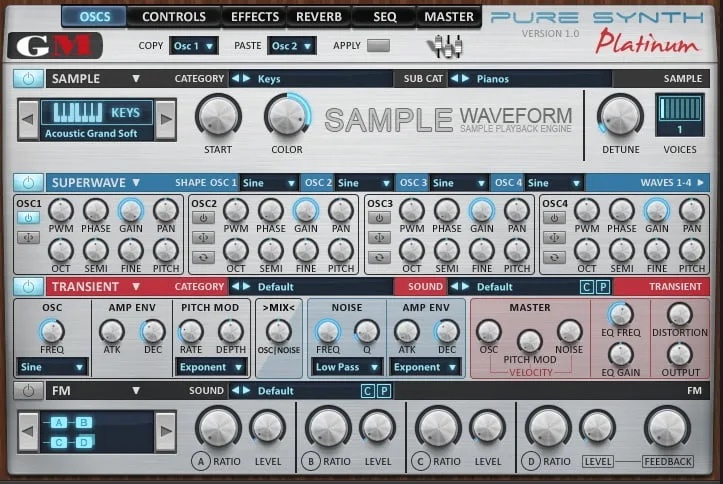Click the KEYS keyboard display icon
Image resolution: width=723 pixels, height=484 pixels.
pyautogui.click(x=97, y=112)
